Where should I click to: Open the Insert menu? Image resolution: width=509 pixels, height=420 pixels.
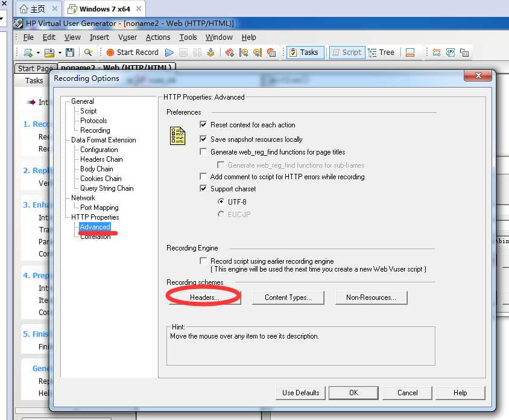(100, 37)
